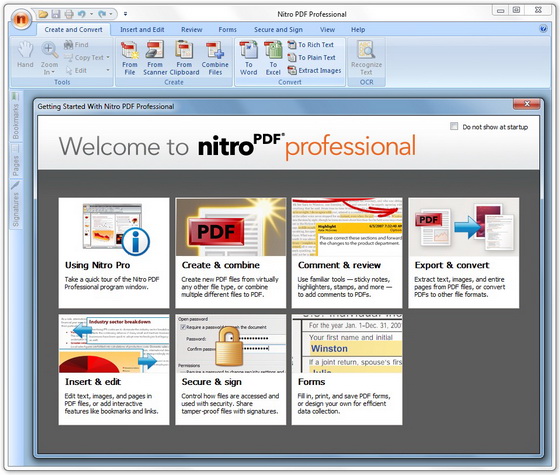Convert PDF To Excel
The width and height of the screenshot is (560, 475).
tap(273, 58)
